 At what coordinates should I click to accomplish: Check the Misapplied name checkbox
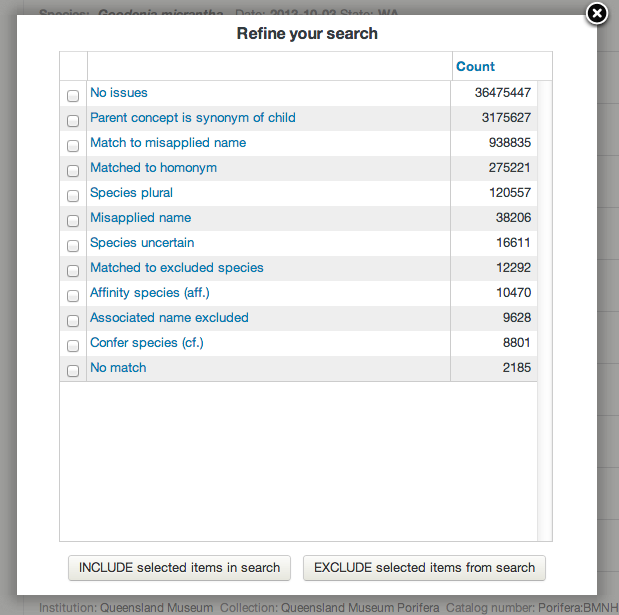[x=73, y=221]
